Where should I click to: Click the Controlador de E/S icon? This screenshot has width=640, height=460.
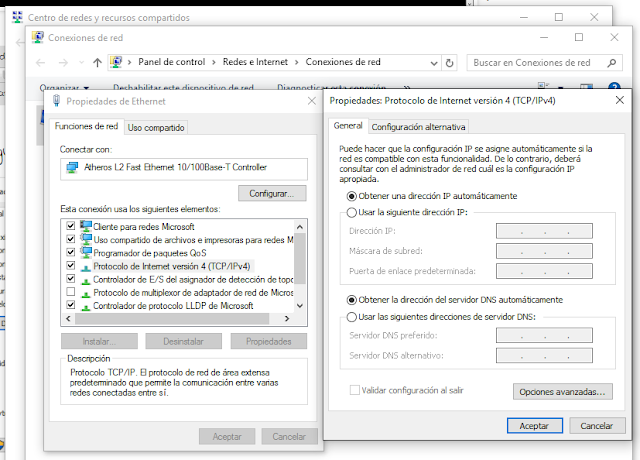[86, 281]
